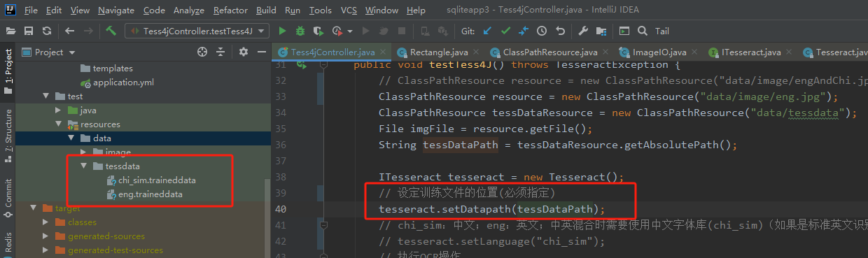
Task: Expand the image folder
Action: (x=84, y=152)
